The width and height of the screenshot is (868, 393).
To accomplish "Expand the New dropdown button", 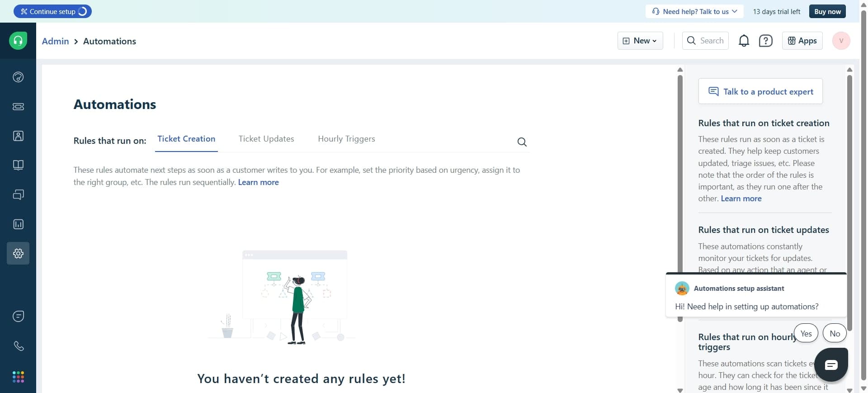I will click(x=640, y=41).
